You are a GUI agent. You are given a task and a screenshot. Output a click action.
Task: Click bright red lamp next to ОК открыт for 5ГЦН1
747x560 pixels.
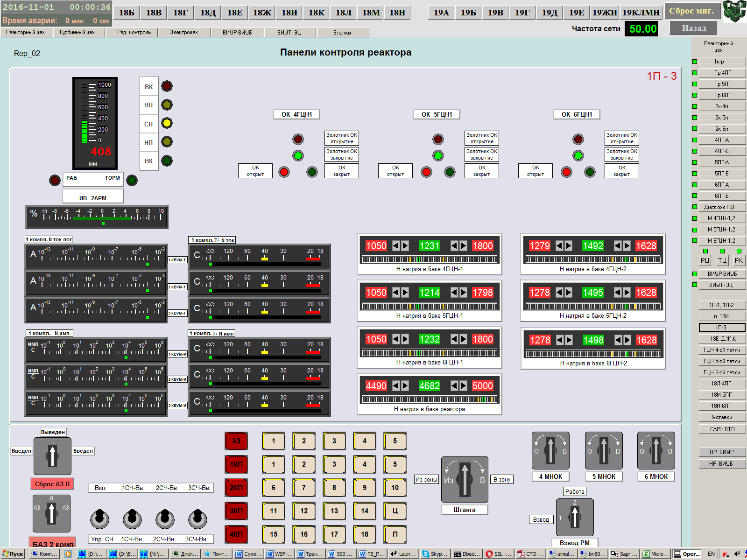tap(426, 172)
